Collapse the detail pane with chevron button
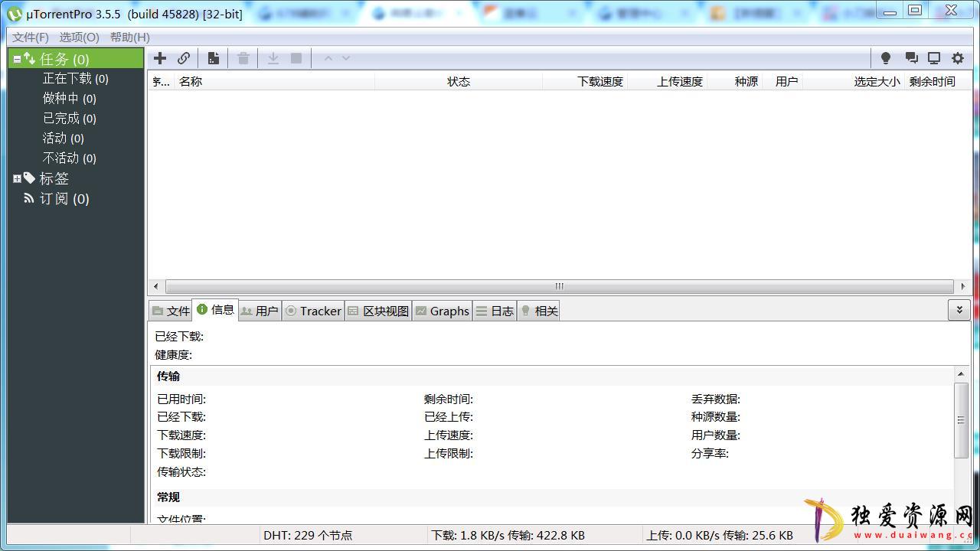980x551 pixels. pyautogui.click(x=959, y=310)
